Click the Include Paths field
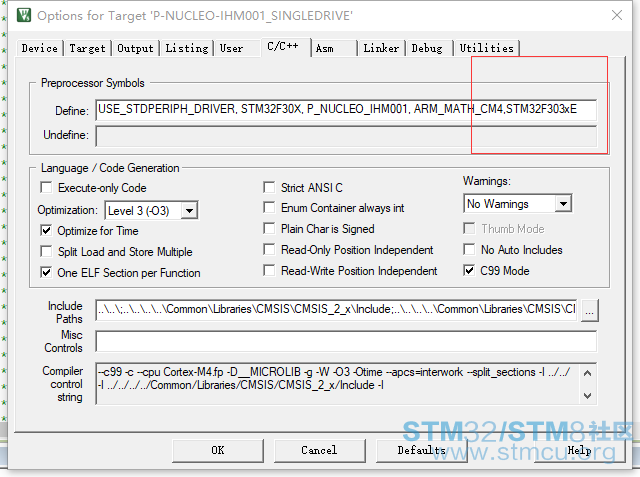 (336, 309)
